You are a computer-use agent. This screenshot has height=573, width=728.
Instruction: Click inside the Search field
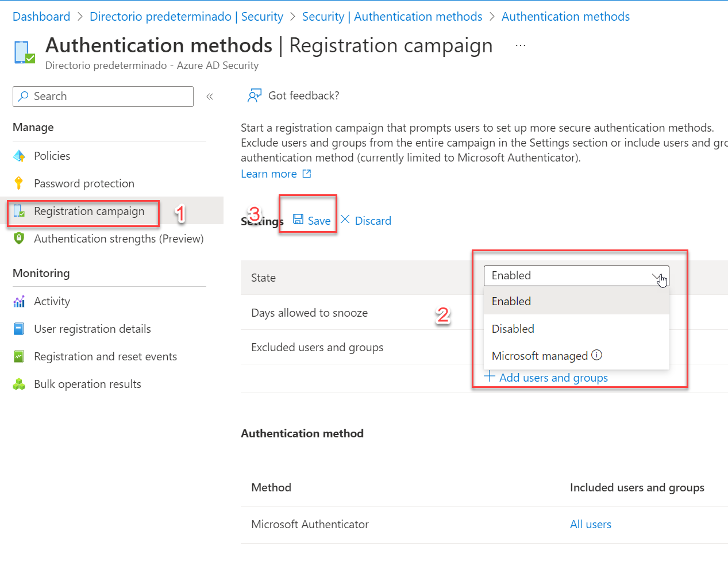click(102, 96)
